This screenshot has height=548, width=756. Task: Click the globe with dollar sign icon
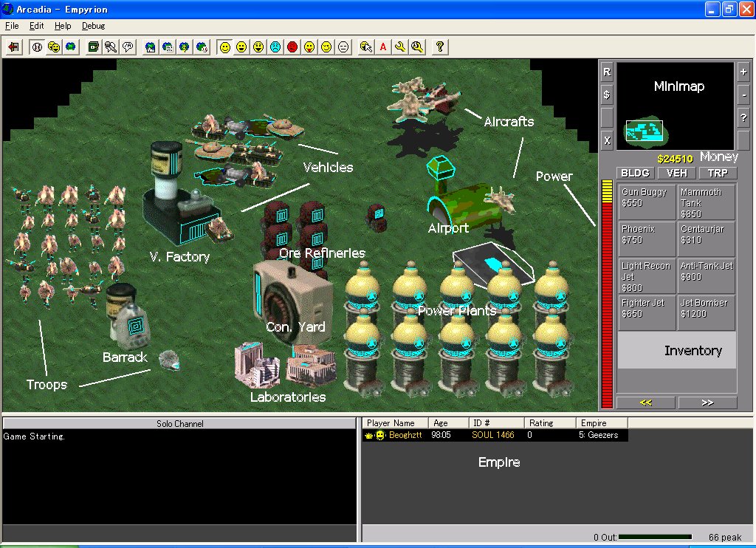[184, 47]
